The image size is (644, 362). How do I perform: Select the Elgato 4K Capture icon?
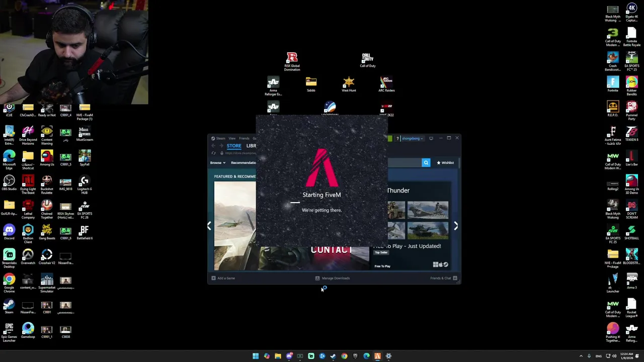(632, 13)
